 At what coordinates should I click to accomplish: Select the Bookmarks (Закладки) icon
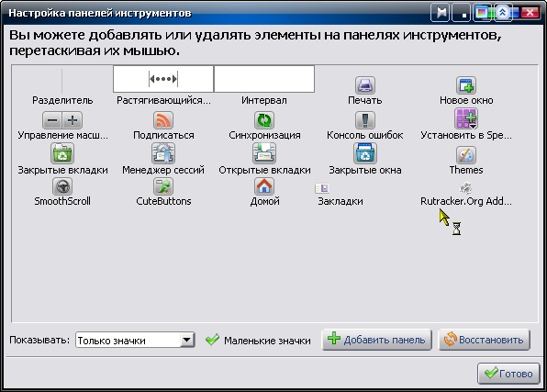pos(322,188)
